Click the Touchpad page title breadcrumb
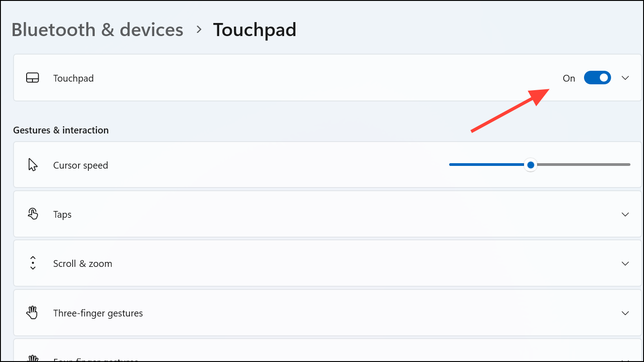 (x=254, y=30)
